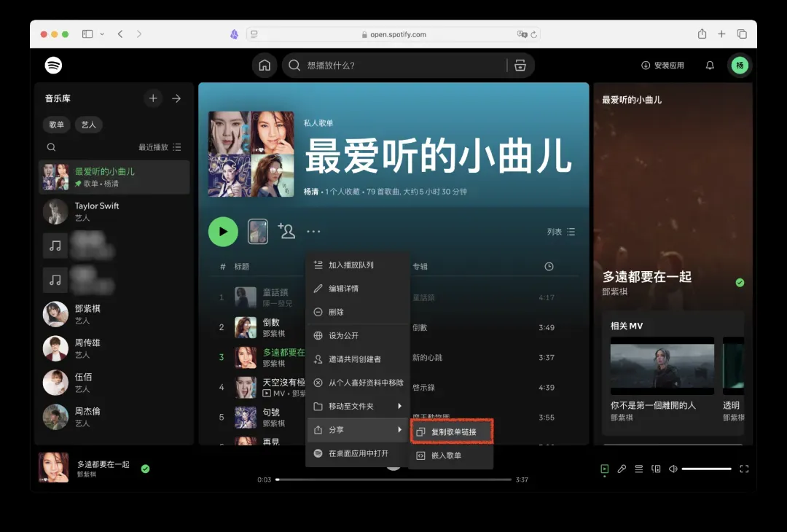The height and width of the screenshot is (532, 787).
Task: Choose 编辑详情 in the context menu
Action: point(343,289)
